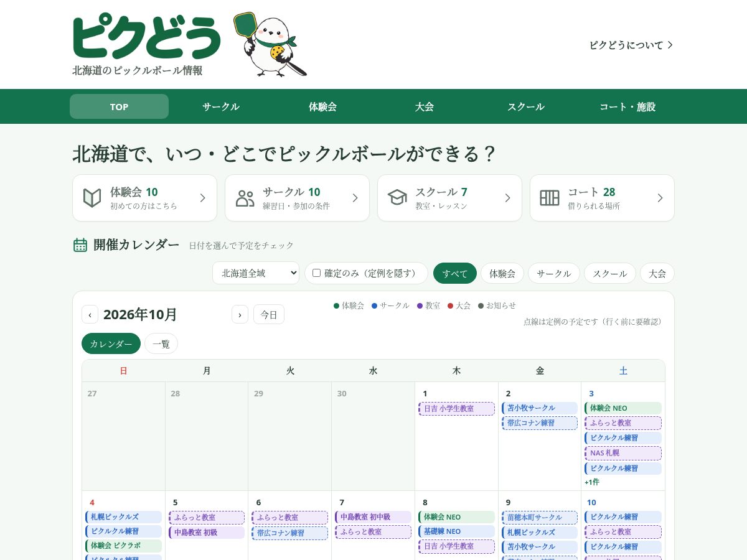The image size is (747, 560).
Task: Select the 体験会 filter pill
Action: click(x=502, y=273)
